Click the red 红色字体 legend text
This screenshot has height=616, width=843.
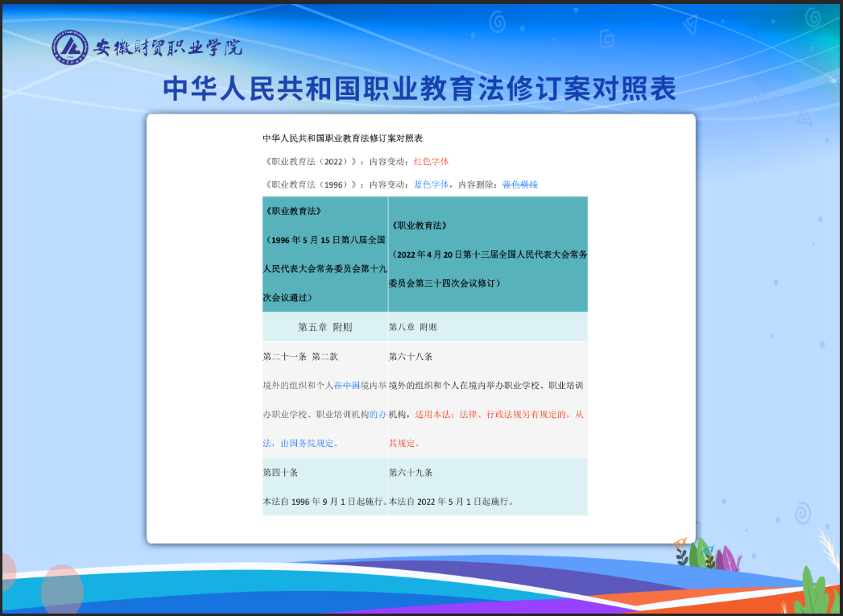pyautogui.click(x=431, y=161)
